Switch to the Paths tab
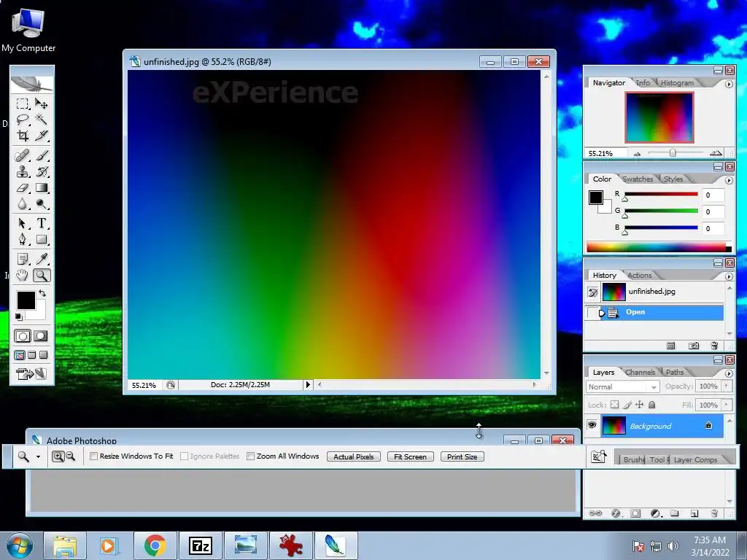This screenshot has height=560, width=747. (675, 373)
